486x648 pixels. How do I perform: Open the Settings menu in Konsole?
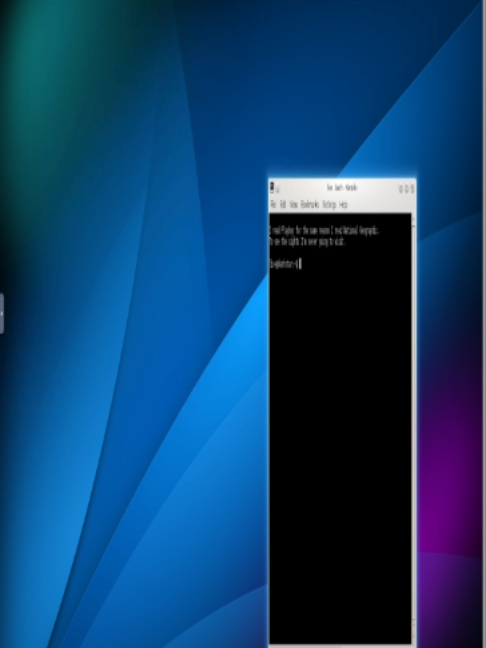(329, 204)
